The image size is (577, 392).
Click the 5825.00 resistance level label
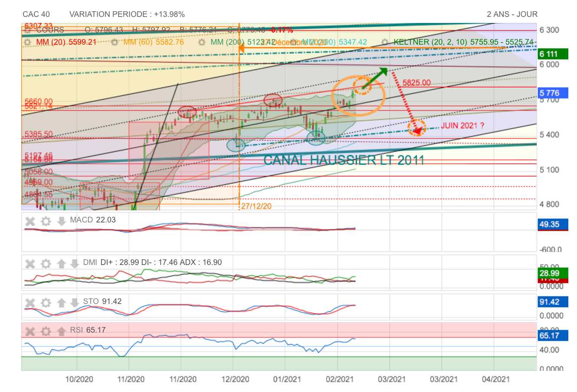coord(416,83)
